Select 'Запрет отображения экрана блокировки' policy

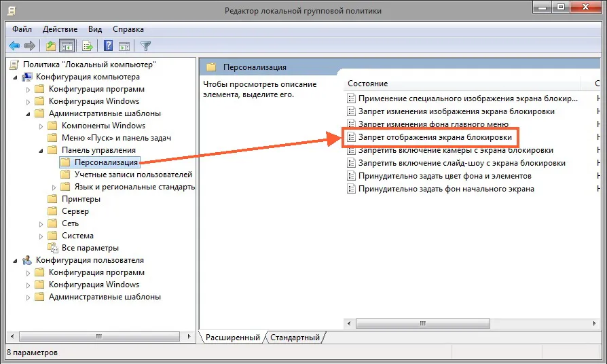(435, 137)
